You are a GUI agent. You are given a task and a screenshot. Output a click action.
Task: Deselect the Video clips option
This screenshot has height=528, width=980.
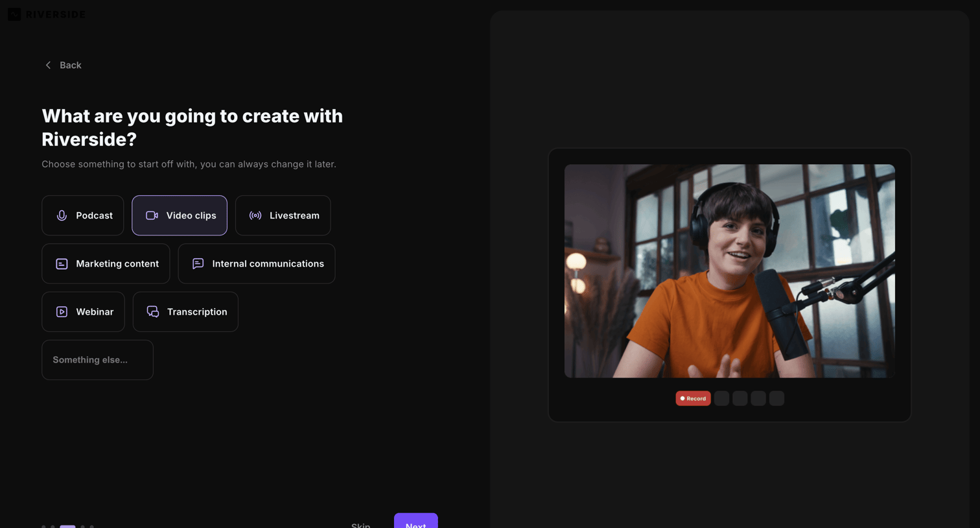pyautogui.click(x=180, y=215)
